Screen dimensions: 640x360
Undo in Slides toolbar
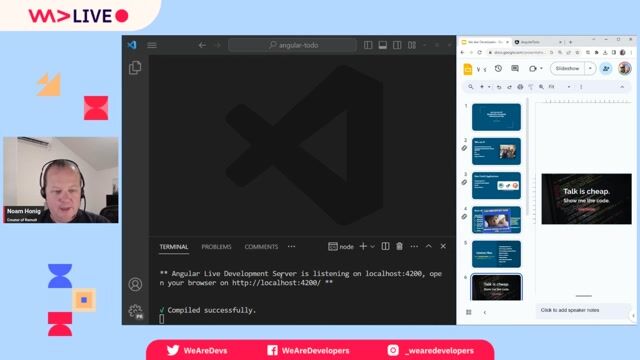[499, 87]
